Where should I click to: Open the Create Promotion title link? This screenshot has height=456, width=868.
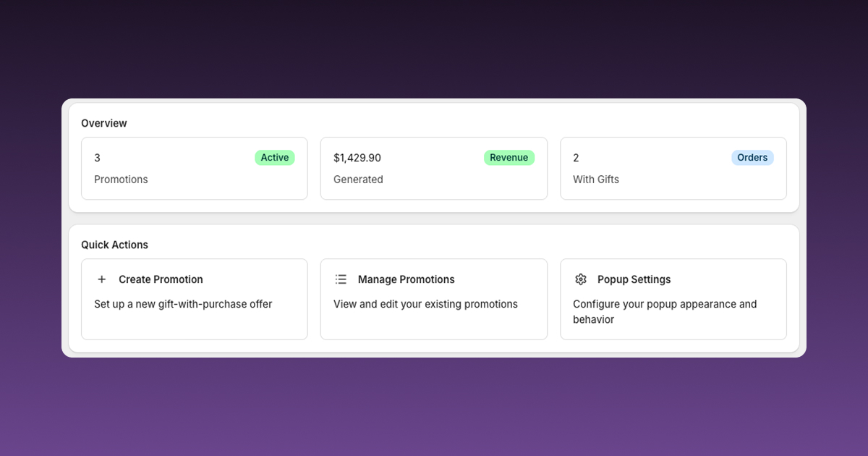coord(161,279)
